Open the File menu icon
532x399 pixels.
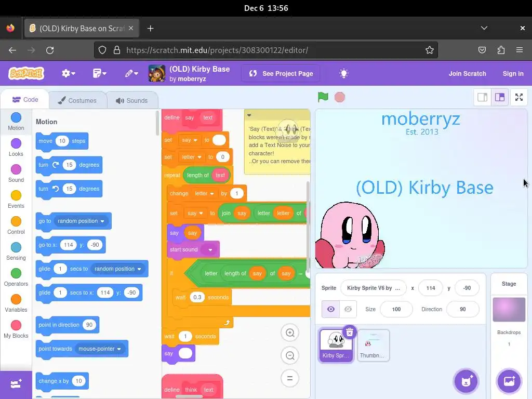point(99,73)
